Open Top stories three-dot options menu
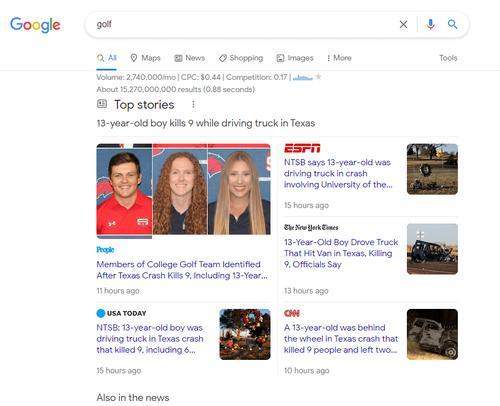The width and height of the screenshot is (500, 406). (x=193, y=105)
